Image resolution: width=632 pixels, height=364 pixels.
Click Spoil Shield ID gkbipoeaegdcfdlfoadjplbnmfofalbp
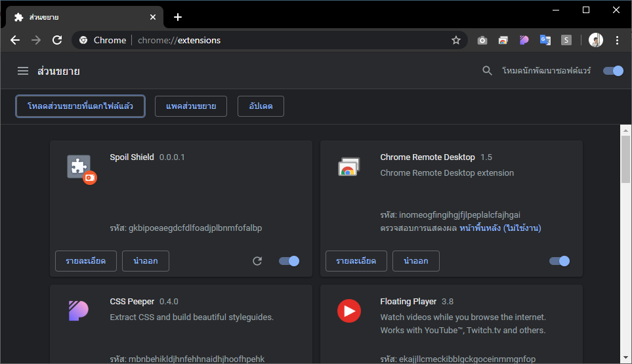195,228
